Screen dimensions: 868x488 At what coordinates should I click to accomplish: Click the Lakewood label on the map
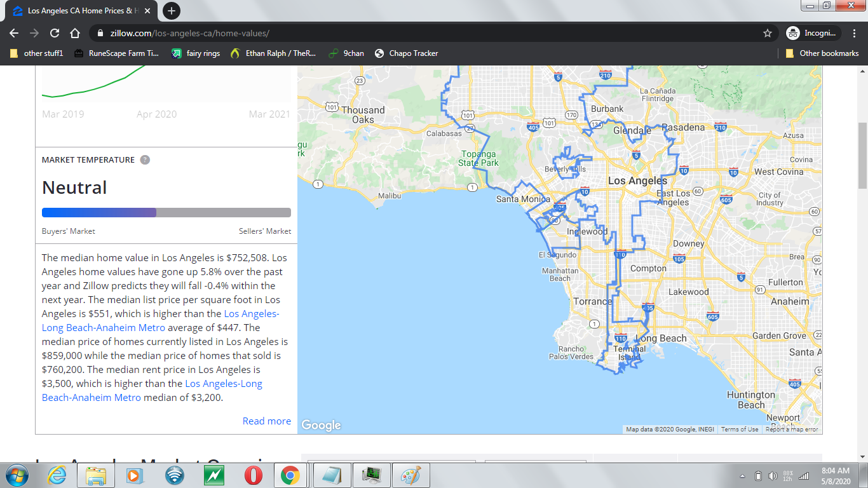[689, 292]
